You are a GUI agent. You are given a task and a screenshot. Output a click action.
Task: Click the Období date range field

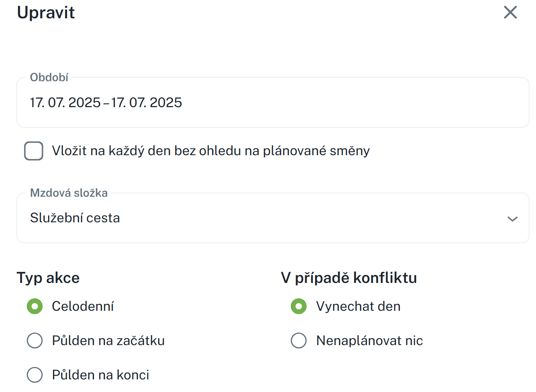272,103
